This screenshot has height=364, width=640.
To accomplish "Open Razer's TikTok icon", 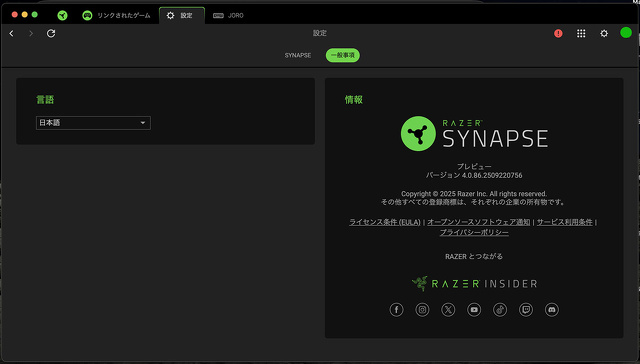I will (x=500, y=310).
